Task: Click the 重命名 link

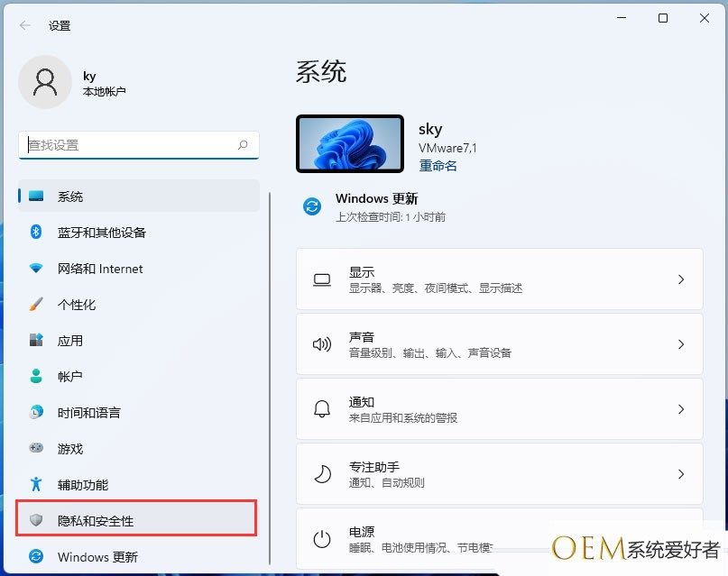Action: (438, 166)
